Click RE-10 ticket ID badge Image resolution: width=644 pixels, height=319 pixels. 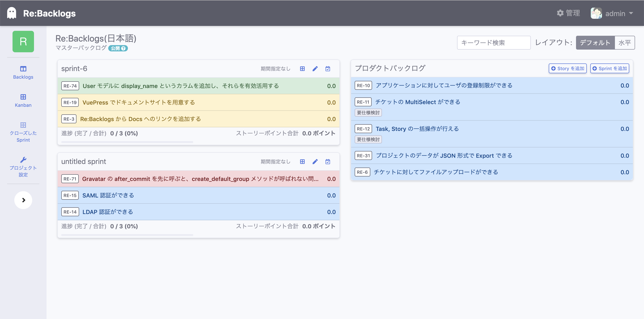363,85
